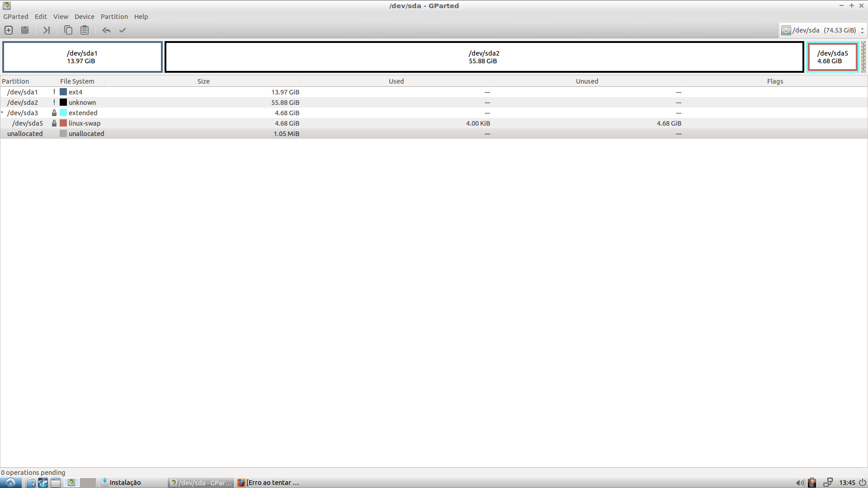868x488 pixels.
Task: Click the 55.88 GiB size cell
Action: pyautogui.click(x=285, y=103)
